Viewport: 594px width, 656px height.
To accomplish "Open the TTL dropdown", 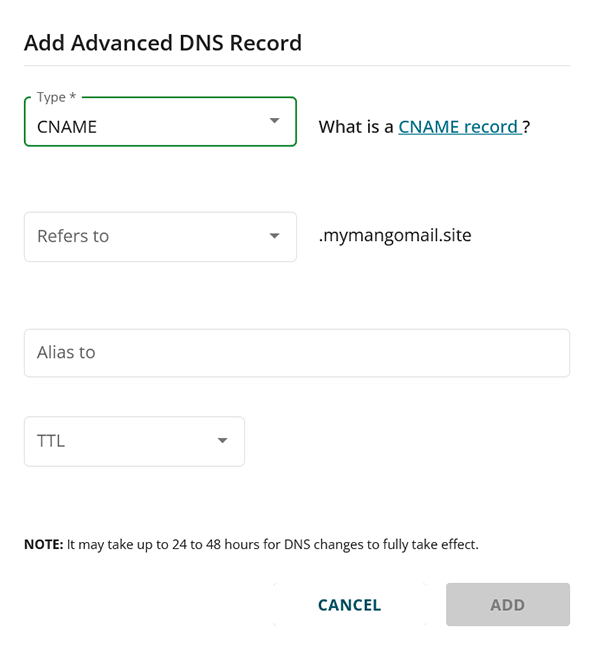I will click(134, 441).
